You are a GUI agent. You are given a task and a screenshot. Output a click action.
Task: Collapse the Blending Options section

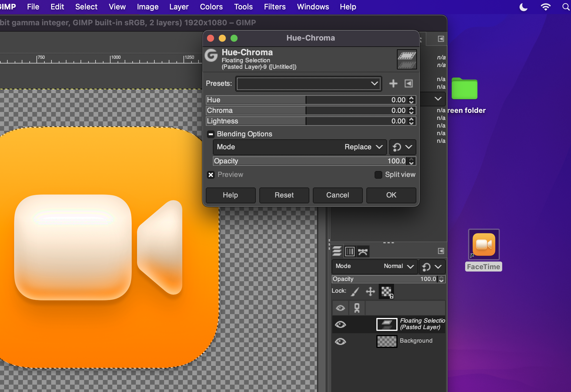pos(211,134)
